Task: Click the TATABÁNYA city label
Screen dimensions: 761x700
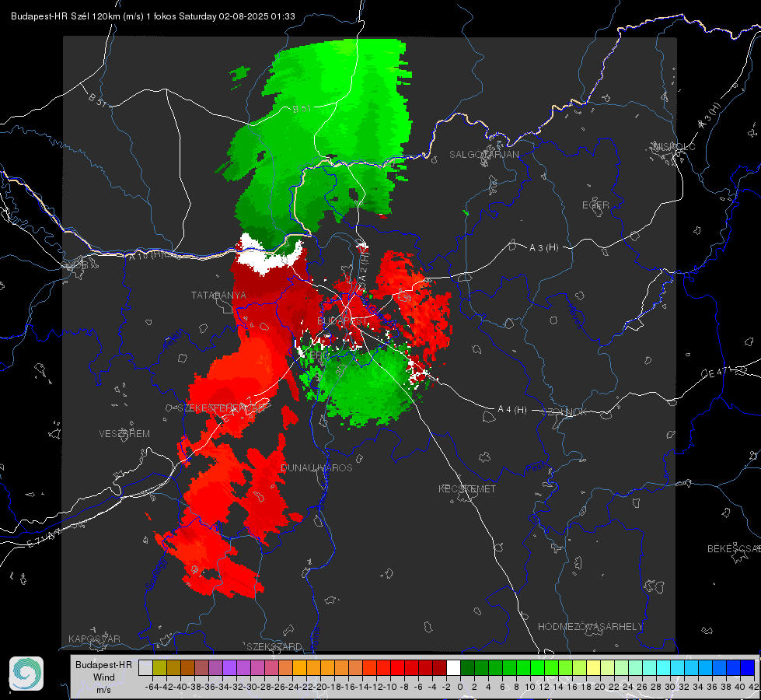Action: pos(218,295)
